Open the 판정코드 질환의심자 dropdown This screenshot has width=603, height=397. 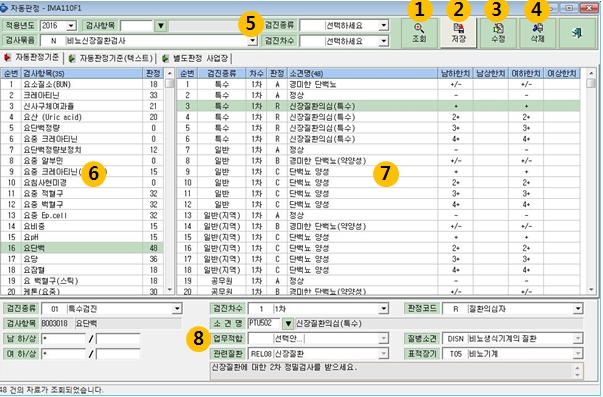tap(578, 309)
